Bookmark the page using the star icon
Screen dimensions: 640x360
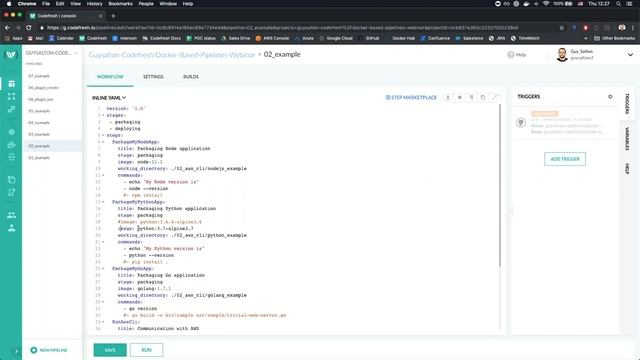click(562, 28)
